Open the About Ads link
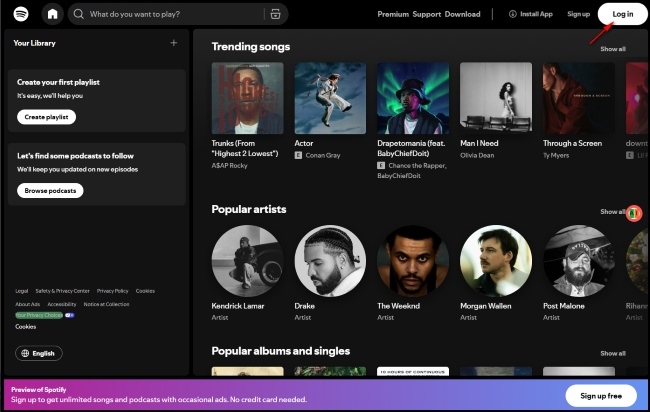Image resolution: width=650 pixels, height=412 pixels. [28, 304]
